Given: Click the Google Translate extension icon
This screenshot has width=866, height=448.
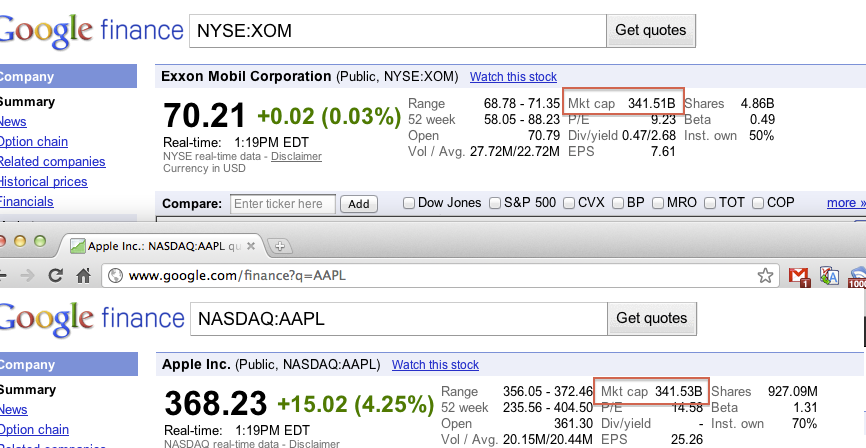Looking at the screenshot, I should [x=828, y=275].
